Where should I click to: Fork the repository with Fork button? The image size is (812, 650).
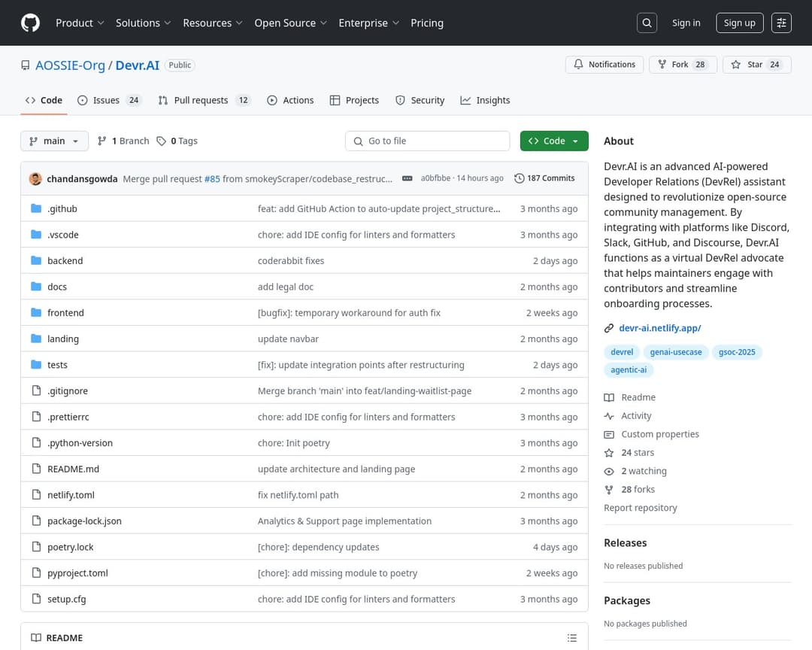683,64
